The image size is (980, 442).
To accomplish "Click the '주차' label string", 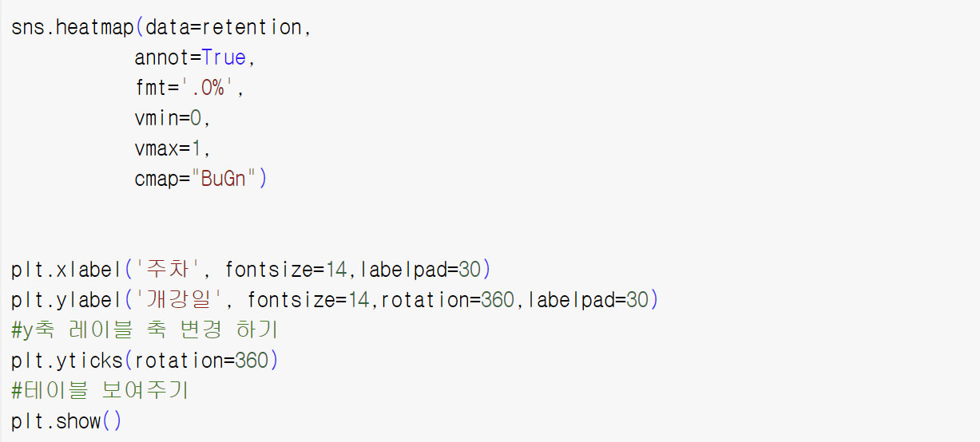I will click(x=173, y=270).
